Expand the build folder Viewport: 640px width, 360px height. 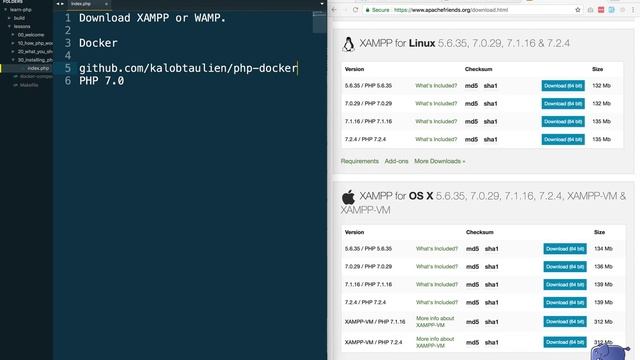click(9, 18)
